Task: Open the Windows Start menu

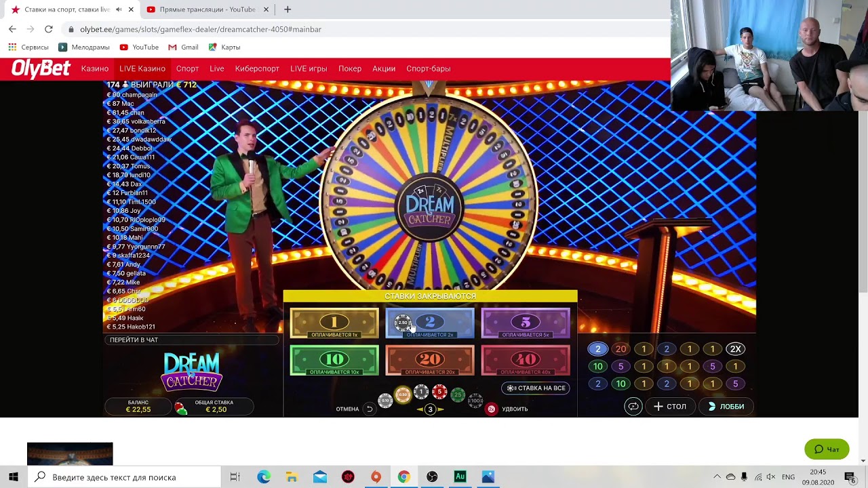Action: tap(14, 477)
